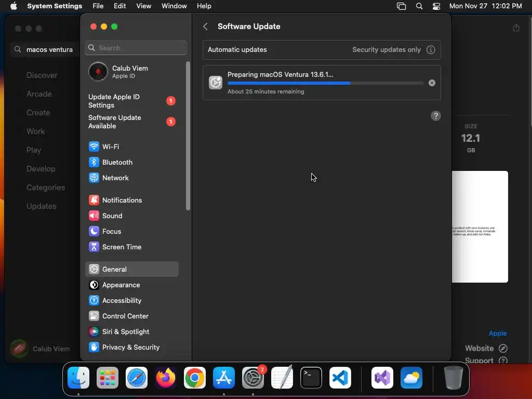The width and height of the screenshot is (532, 399).
Task: Click the Automatic updates row
Action: (x=322, y=49)
